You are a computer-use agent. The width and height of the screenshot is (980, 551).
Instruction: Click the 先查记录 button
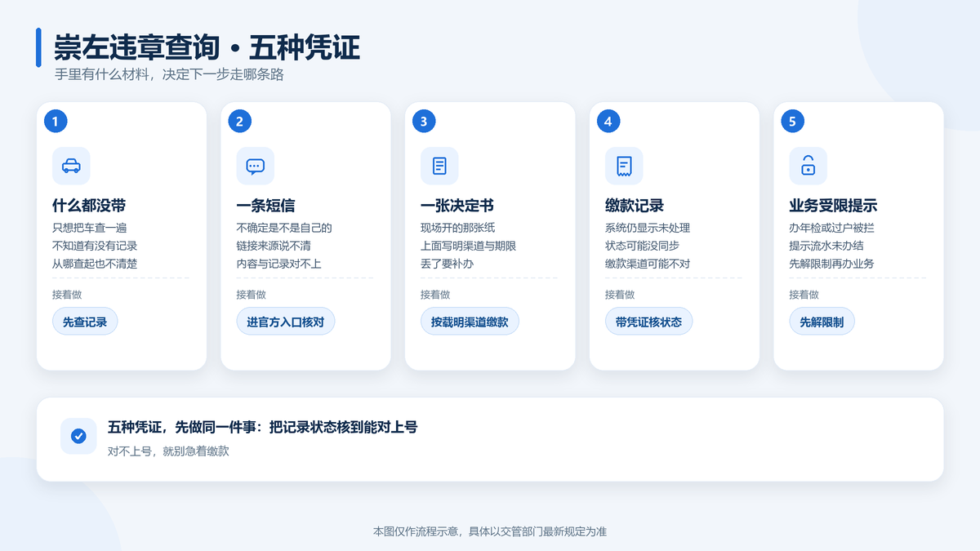pyautogui.click(x=85, y=322)
